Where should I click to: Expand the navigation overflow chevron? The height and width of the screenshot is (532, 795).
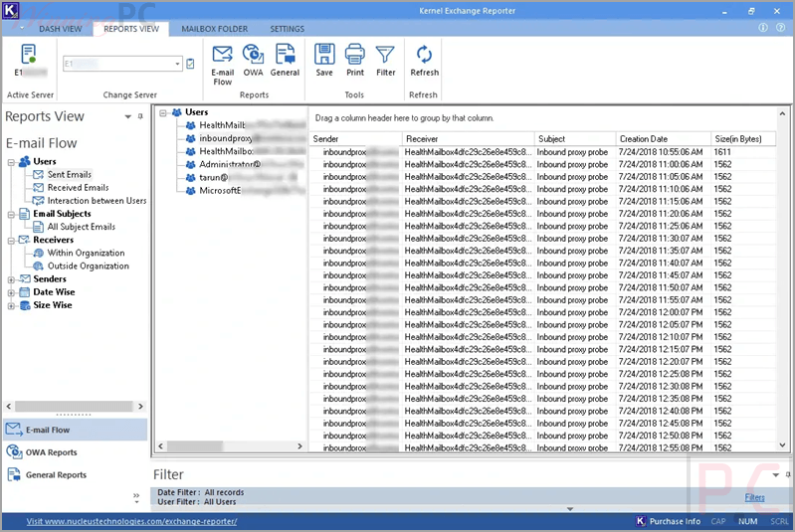coord(136,498)
